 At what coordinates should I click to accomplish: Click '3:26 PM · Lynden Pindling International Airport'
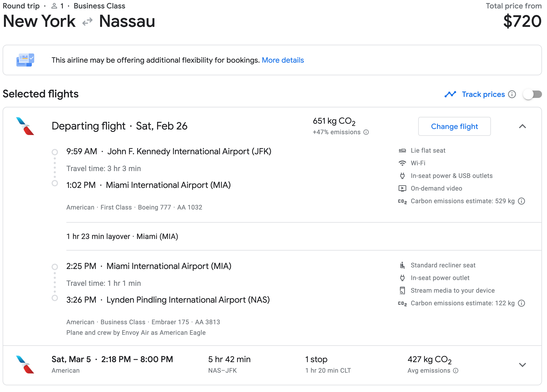coord(168,300)
